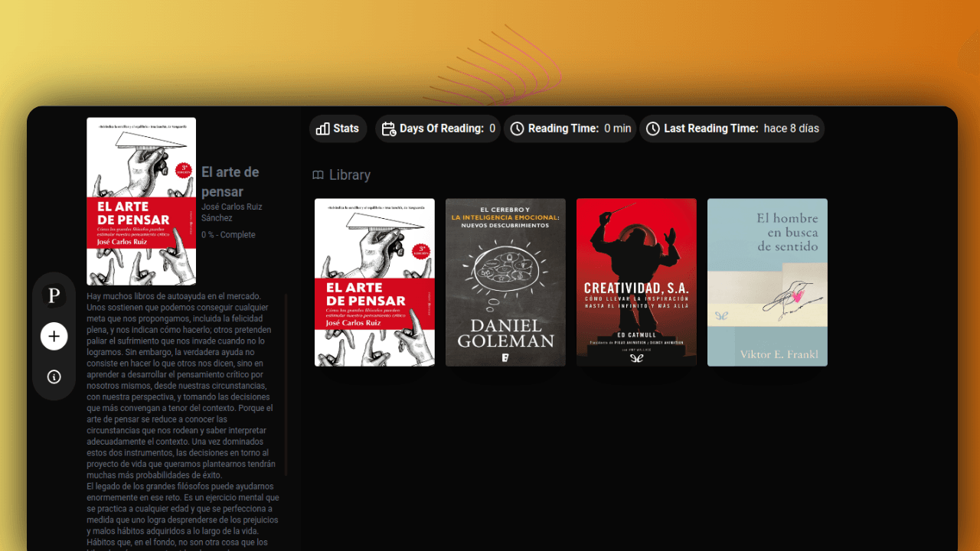Click the clock icon beside Last Reading Time

tap(653, 129)
